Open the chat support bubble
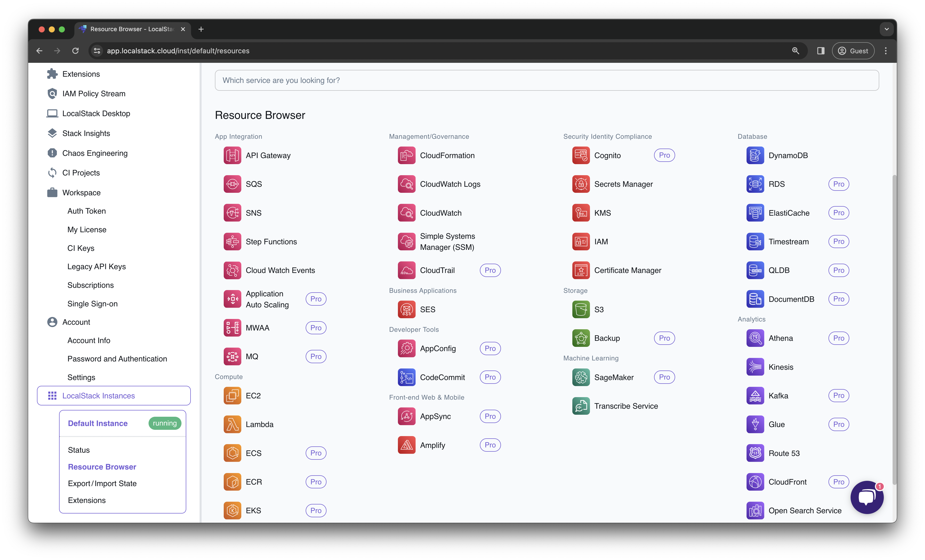 point(867,497)
